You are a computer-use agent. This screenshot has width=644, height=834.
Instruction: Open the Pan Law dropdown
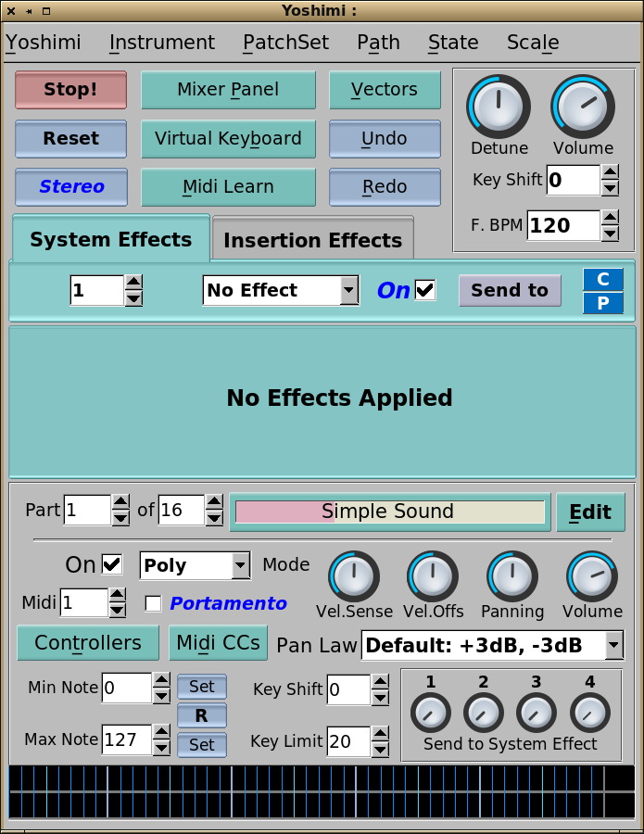coord(493,645)
